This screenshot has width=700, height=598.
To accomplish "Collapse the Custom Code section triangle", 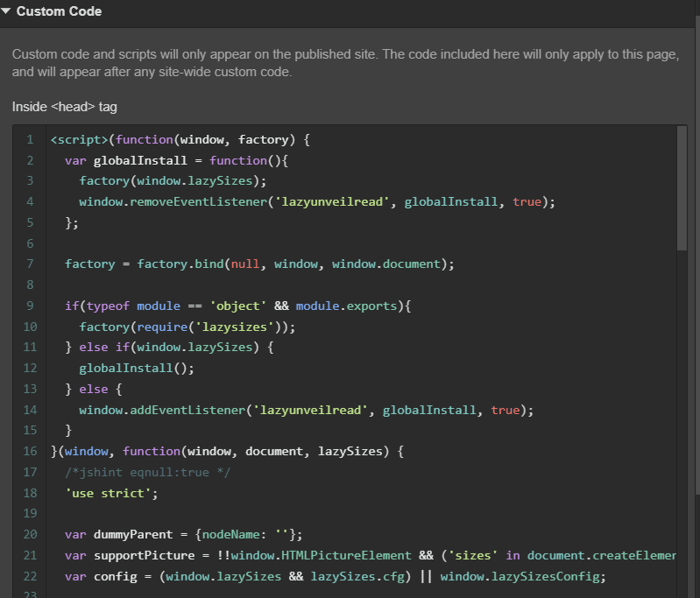I will tap(7, 11).
